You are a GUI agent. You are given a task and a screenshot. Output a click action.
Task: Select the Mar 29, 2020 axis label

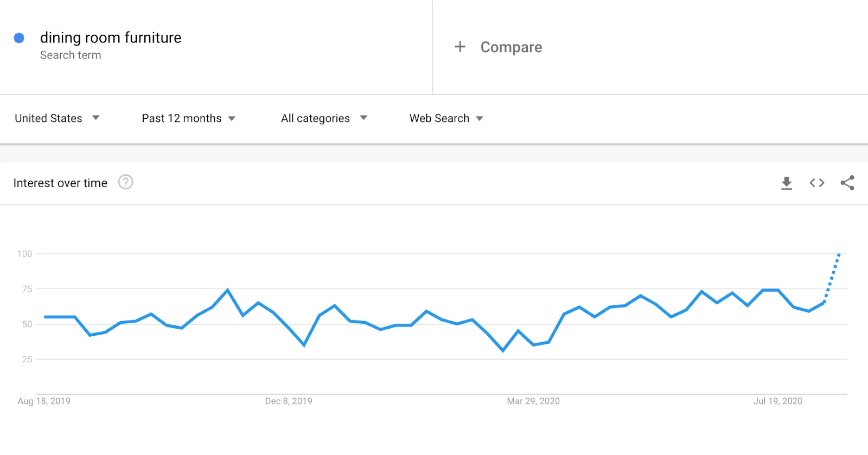tap(533, 401)
